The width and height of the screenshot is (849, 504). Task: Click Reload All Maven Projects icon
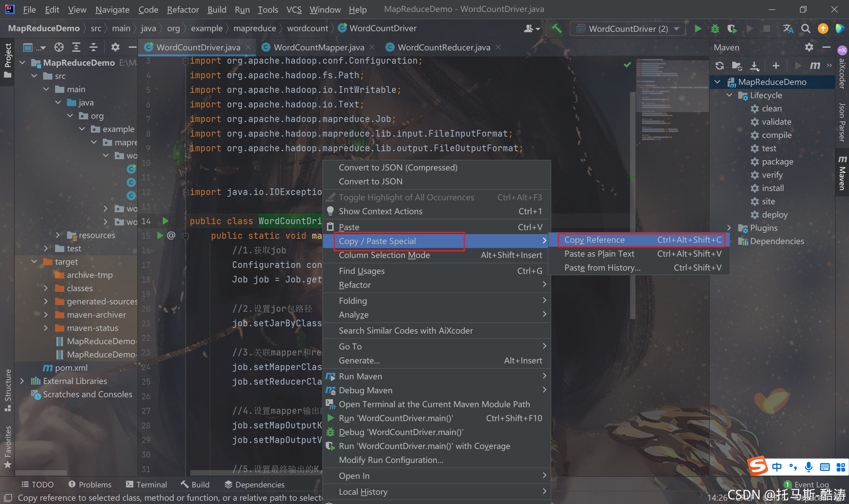(x=719, y=65)
